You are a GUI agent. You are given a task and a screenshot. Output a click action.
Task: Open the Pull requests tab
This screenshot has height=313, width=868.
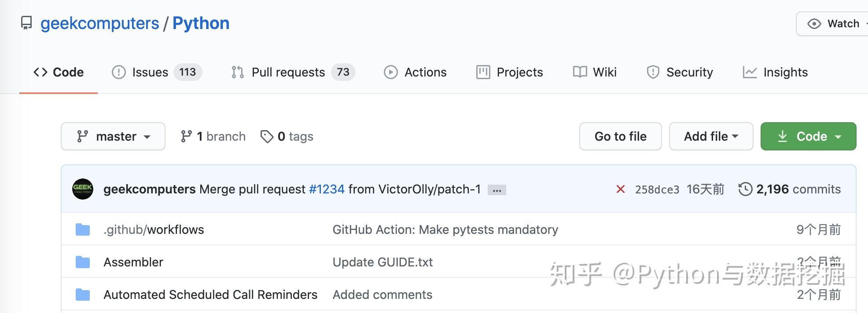(293, 72)
